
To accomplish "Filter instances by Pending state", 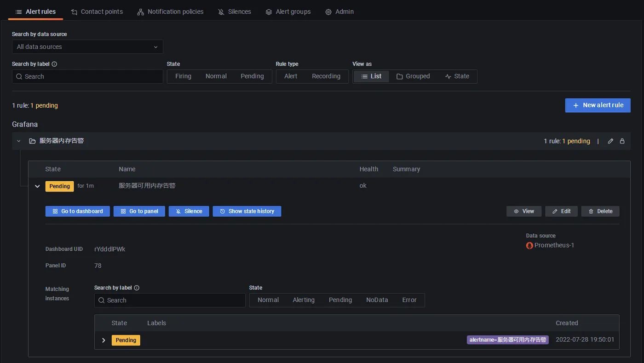I will point(340,300).
